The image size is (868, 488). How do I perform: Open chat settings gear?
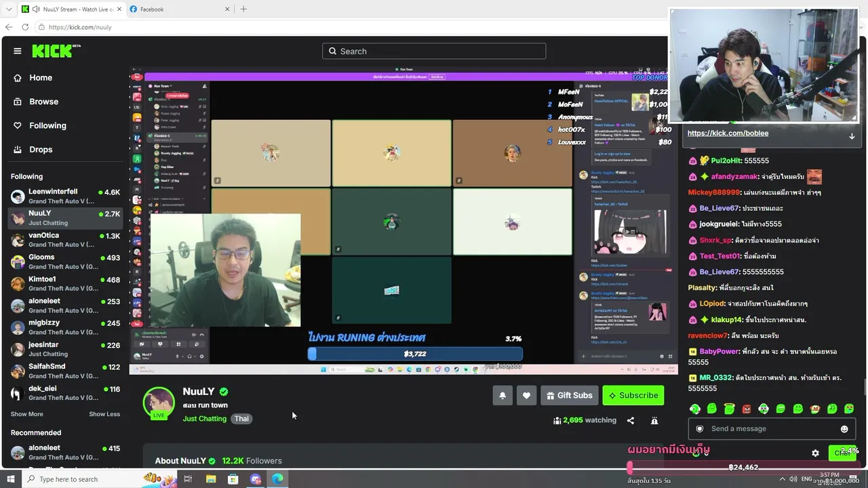click(816, 453)
